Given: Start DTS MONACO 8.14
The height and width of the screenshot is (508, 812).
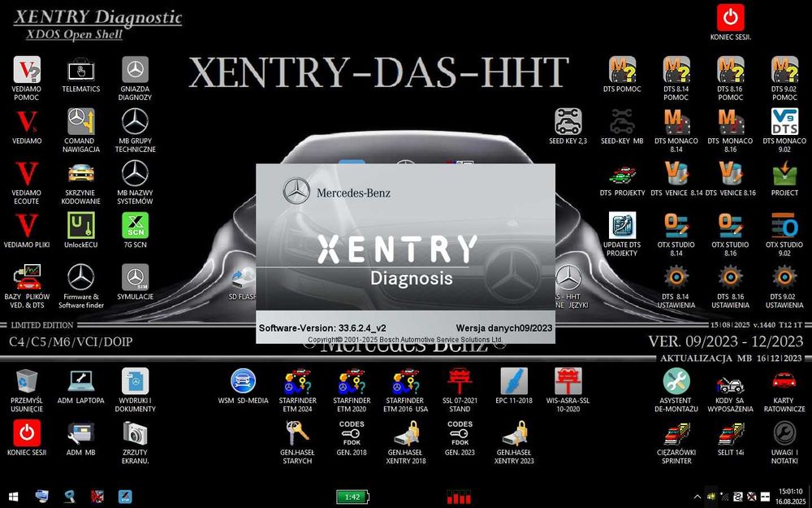Looking at the screenshot, I should pyautogui.click(x=676, y=122).
